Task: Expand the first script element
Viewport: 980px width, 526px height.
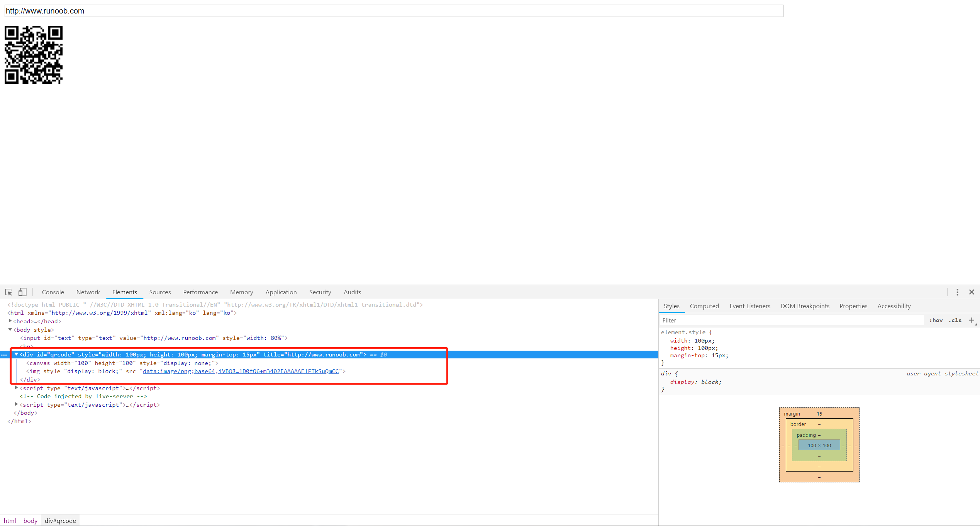Action: (16, 388)
